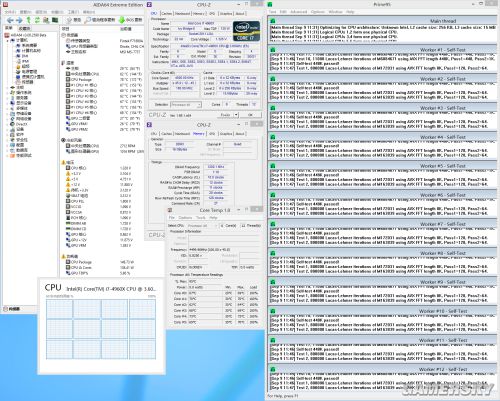Select DirectX node in AIDA64 tree
Image resolution: width=500 pixels, height=401 pixels.
19,124
